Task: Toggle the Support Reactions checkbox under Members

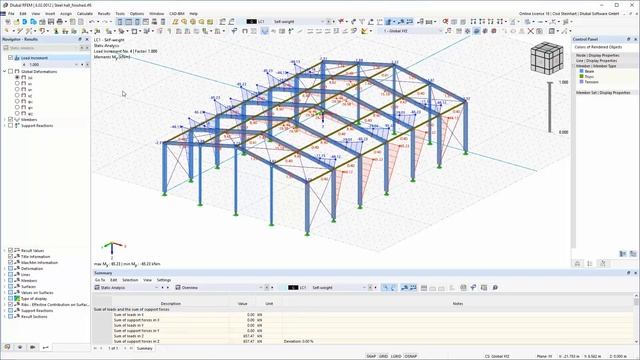Action: pyautogui.click(x=11, y=126)
